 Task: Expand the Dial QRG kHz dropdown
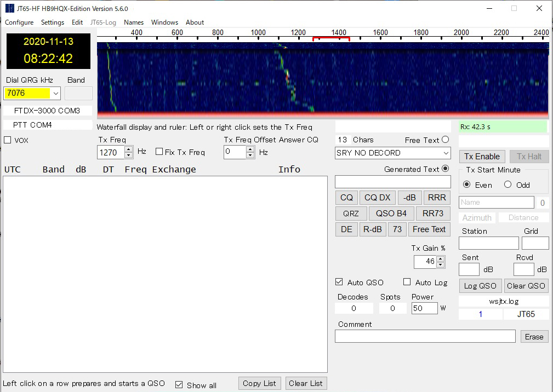coord(56,93)
